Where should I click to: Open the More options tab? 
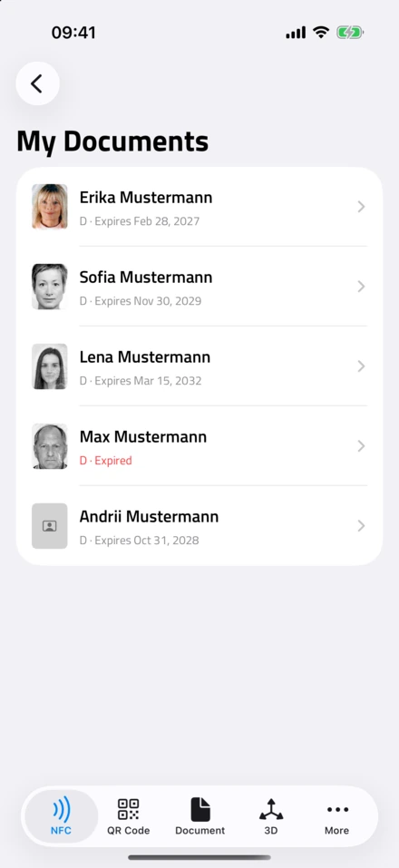click(x=337, y=816)
